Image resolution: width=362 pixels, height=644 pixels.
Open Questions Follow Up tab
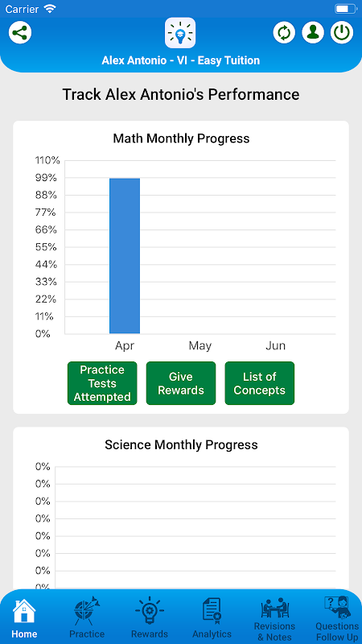337,620
